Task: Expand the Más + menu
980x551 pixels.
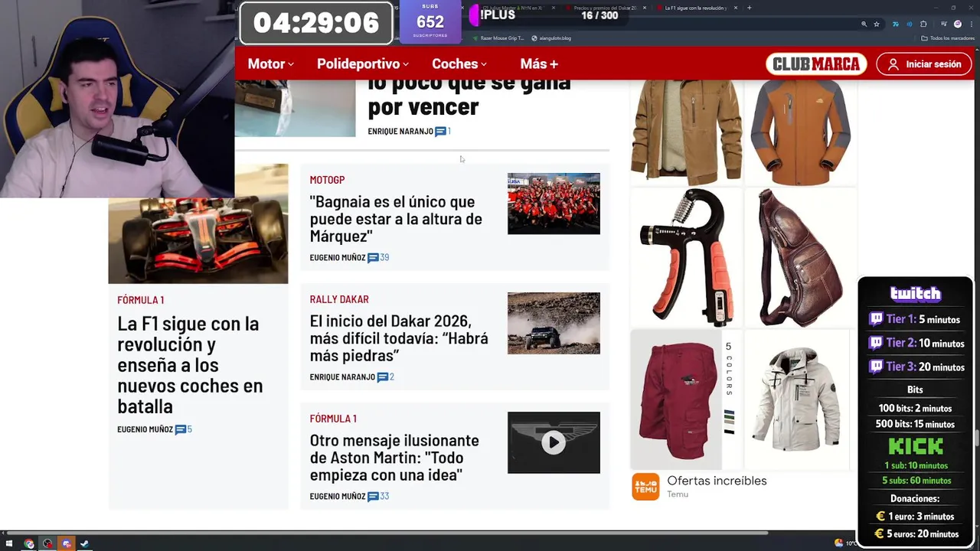Action: (x=539, y=64)
